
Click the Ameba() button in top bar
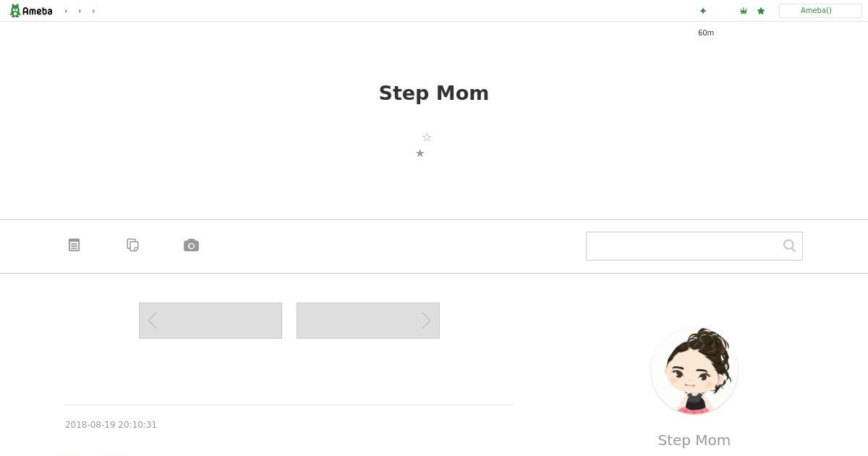point(820,11)
